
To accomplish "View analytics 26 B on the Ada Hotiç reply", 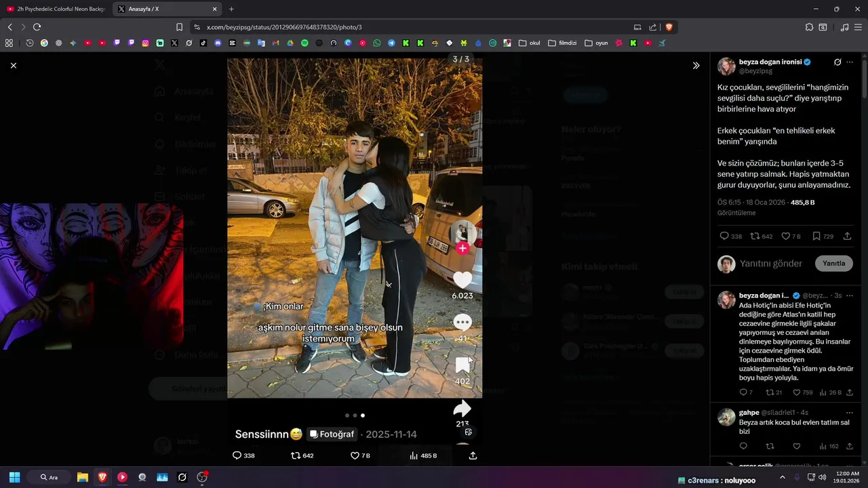I will [830, 392].
